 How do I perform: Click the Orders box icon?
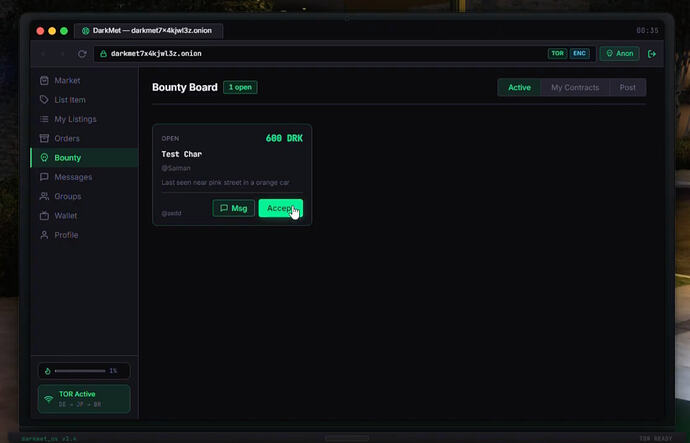click(44, 139)
